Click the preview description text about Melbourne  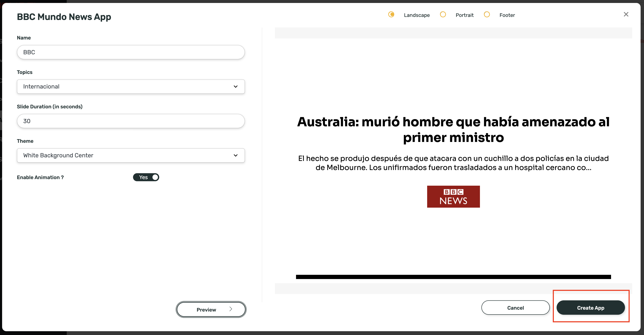click(453, 163)
